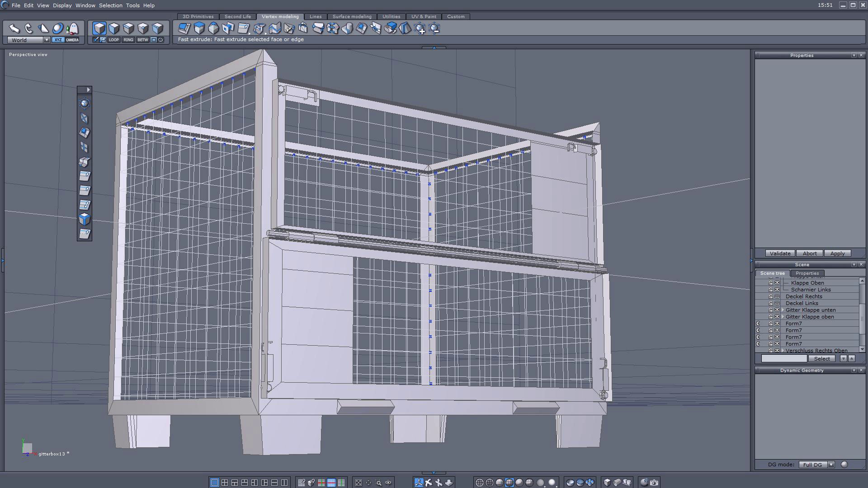Viewport: 868px width, 488px height.
Task: Select the wireframe globe display mode icon
Action: tap(480, 483)
